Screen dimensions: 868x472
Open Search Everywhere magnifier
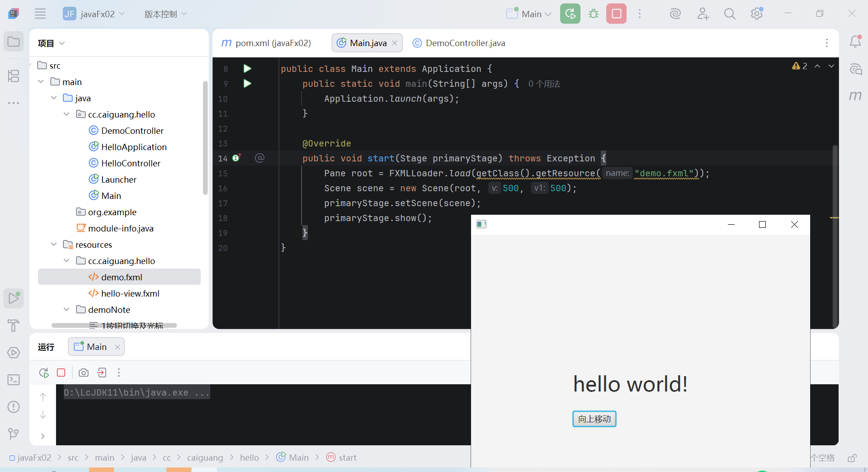coord(730,14)
